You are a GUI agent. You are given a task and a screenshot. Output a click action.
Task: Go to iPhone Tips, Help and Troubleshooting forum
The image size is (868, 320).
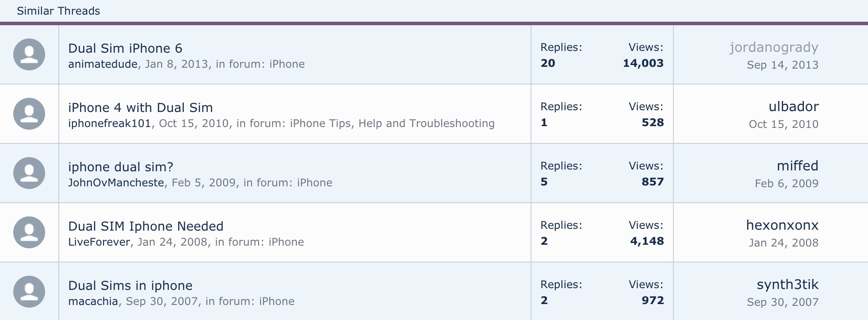pyautogui.click(x=392, y=123)
